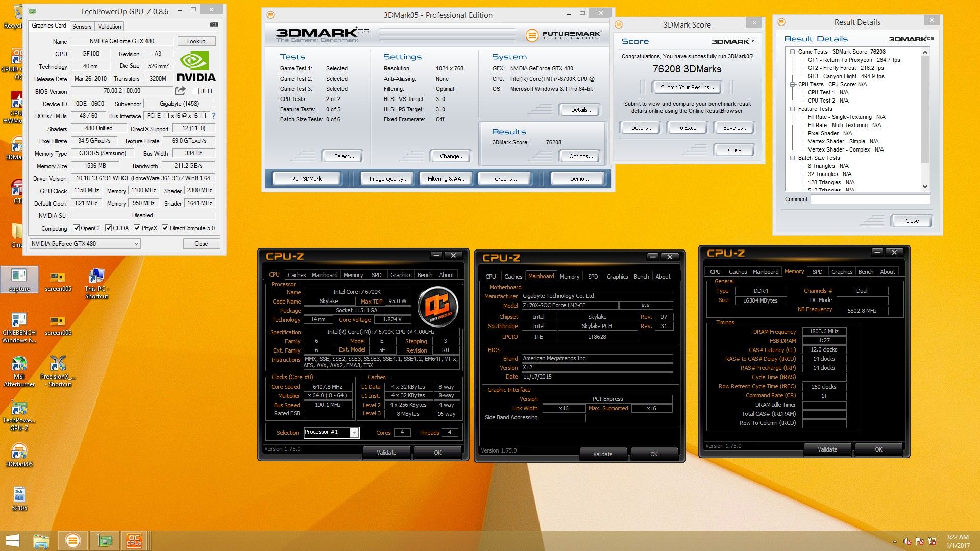Toggle the UEFI checkbox in GPU-Z
This screenshot has width=980, height=551.
[x=195, y=91]
